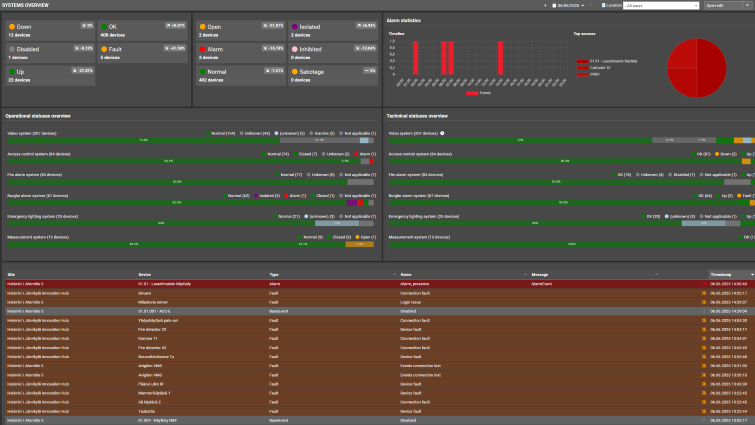This screenshot has height=425, width=755.
Task: Toggle Normal legend of operational Video system
Action: pyautogui.click(x=221, y=133)
